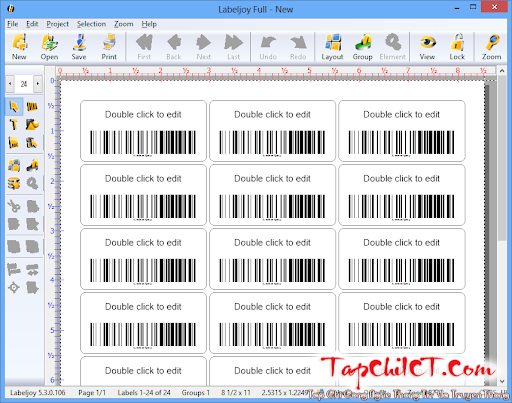Select the middle label in row three

coord(272,259)
